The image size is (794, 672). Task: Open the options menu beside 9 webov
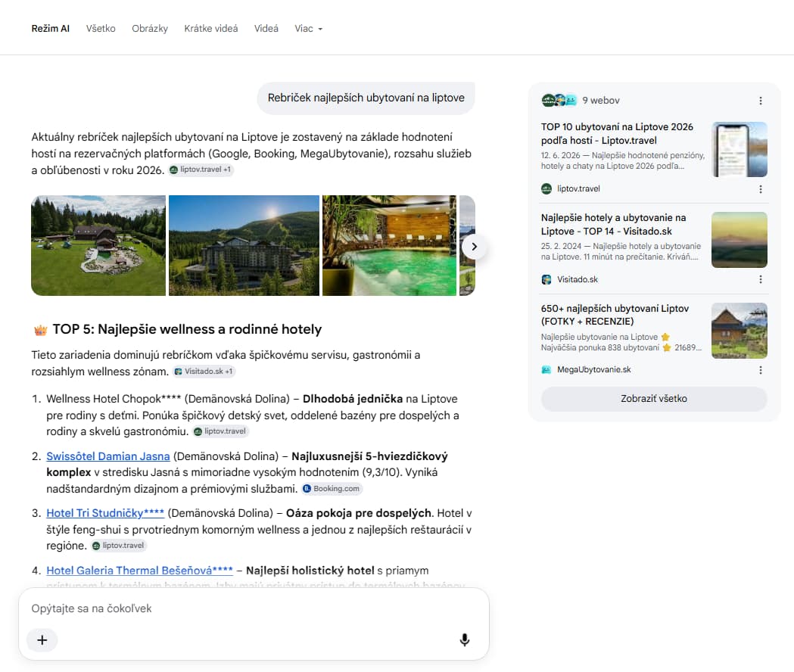point(760,101)
